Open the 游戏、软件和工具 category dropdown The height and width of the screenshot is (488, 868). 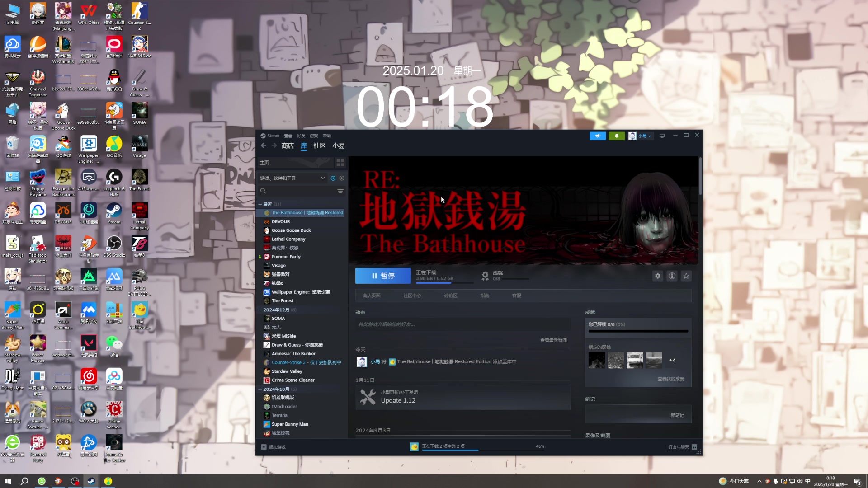coord(292,178)
